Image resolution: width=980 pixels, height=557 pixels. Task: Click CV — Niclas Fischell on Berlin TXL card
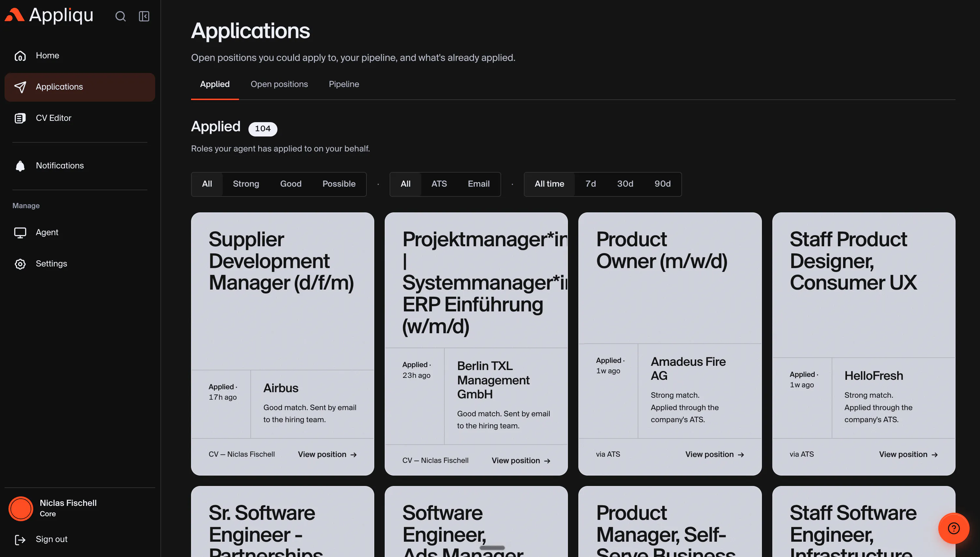(x=435, y=460)
